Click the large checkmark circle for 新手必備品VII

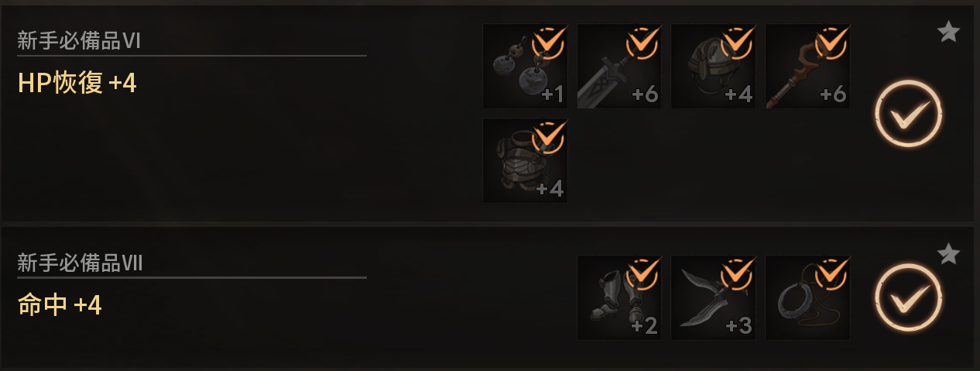pyautogui.click(x=909, y=298)
